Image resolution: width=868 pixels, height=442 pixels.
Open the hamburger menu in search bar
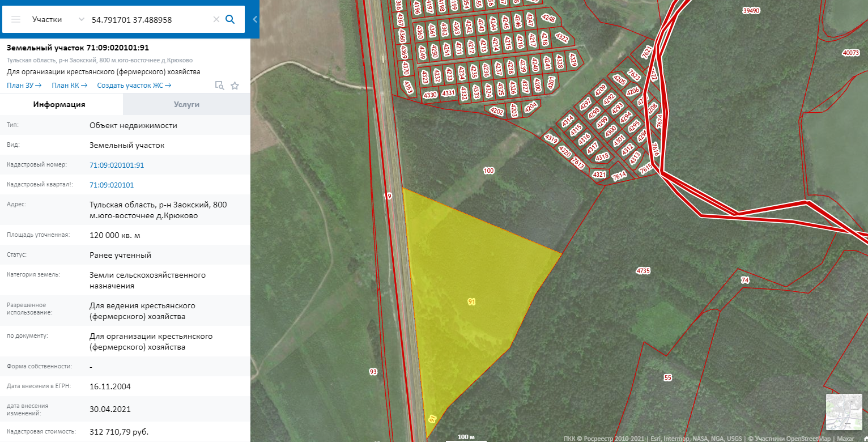pyautogui.click(x=16, y=19)
